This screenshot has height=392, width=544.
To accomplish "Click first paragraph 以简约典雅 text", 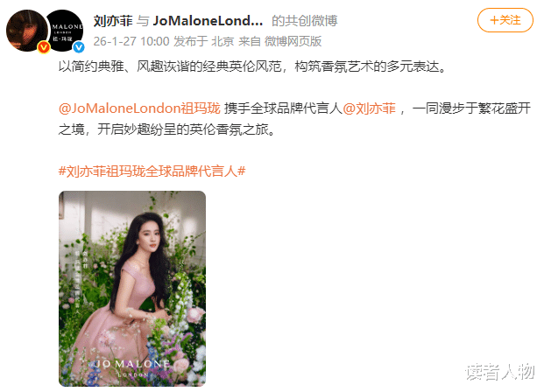I will click(x=252, y=66).
